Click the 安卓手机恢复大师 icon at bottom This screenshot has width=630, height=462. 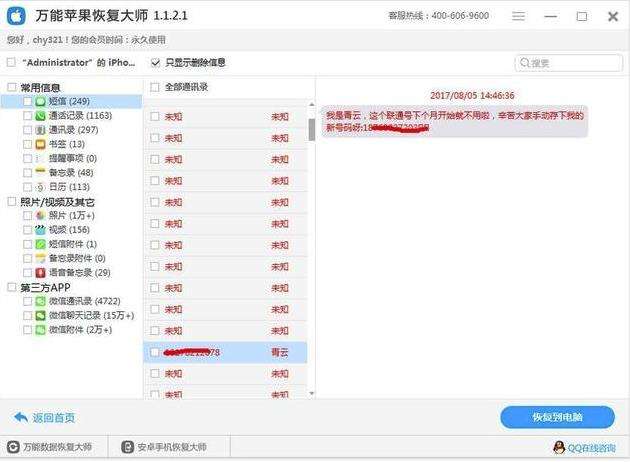[x=127, y=447]
